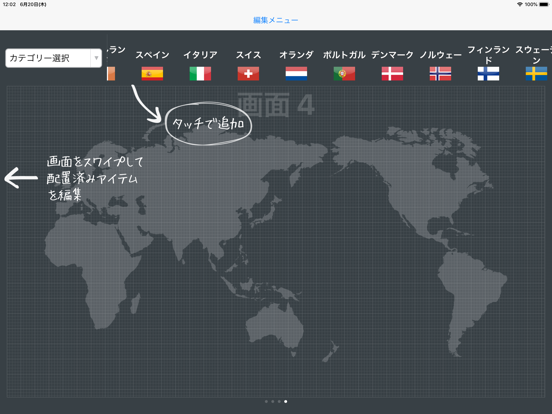Add the Italy flag item

(x=200, y=74)
